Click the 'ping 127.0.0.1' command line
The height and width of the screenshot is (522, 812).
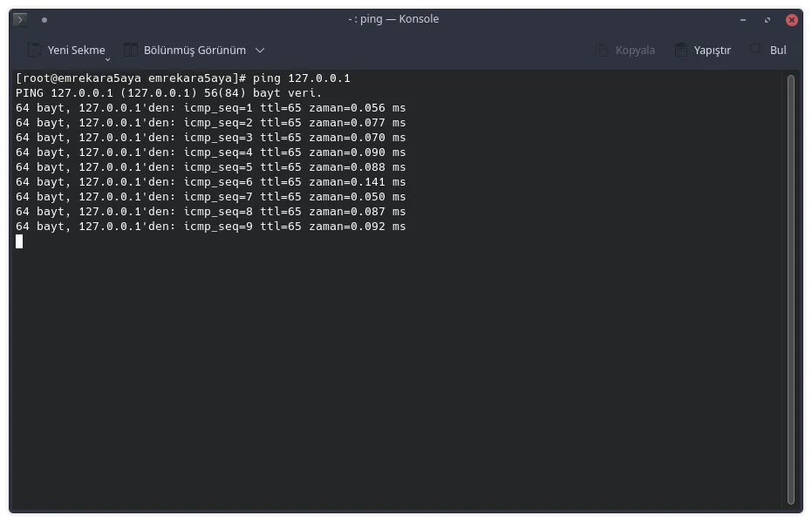pyautogui.click(x=301, y=78)
